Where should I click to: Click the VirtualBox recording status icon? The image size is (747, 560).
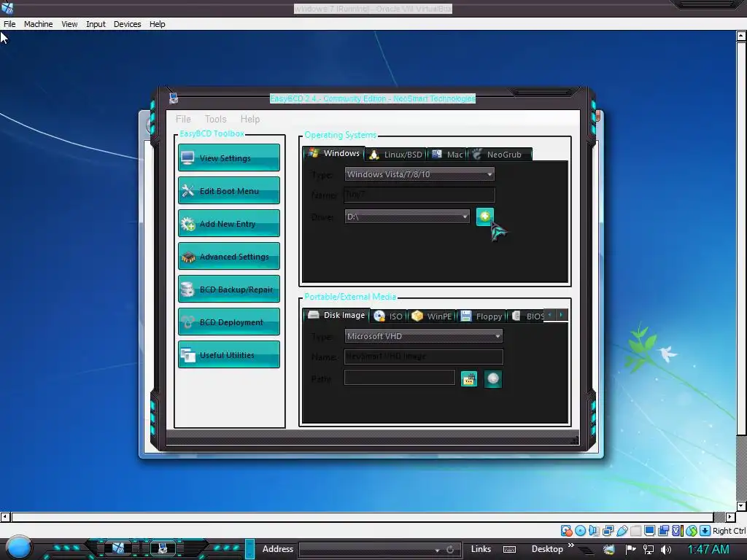pyautogui.click(x=663, y=531)
